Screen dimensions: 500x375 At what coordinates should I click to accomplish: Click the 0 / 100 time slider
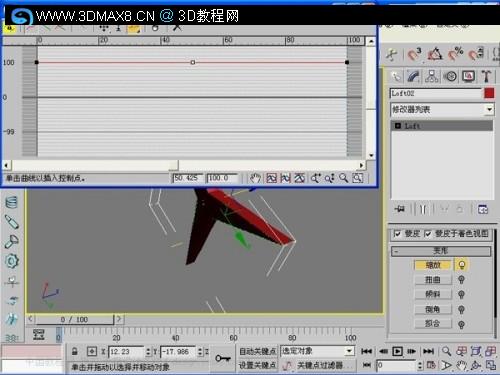point(75,320)
